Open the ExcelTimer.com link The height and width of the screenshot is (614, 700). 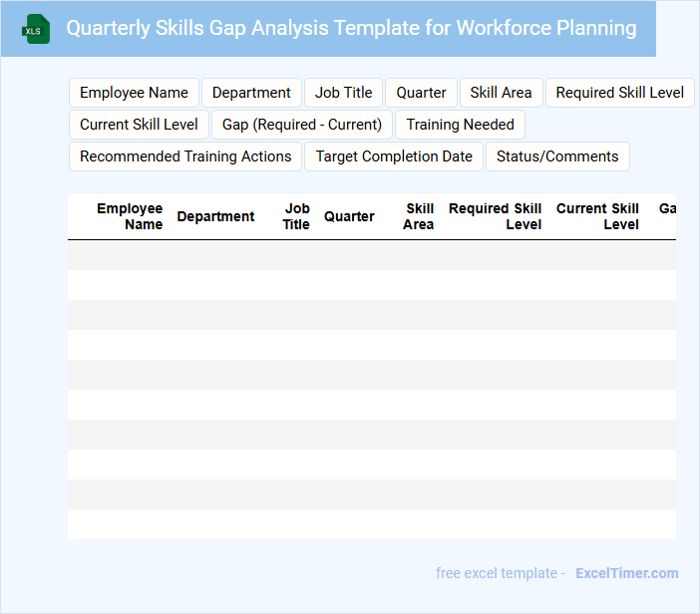626,573
